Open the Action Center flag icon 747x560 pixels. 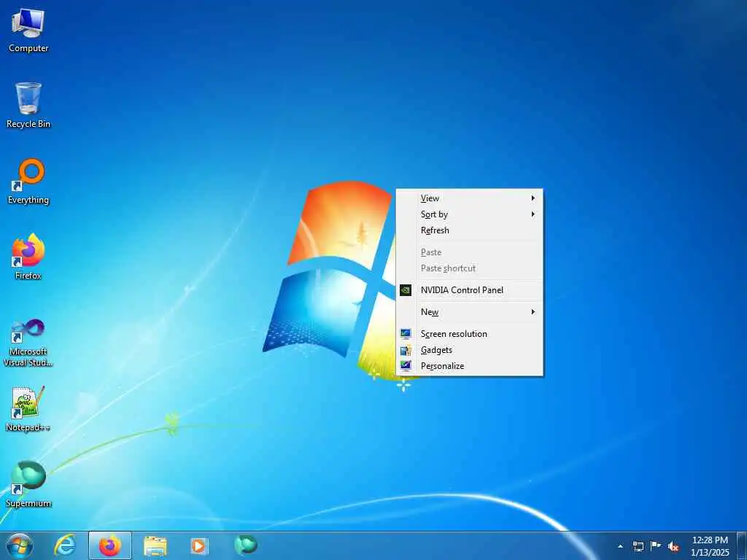tap(656, 545)
